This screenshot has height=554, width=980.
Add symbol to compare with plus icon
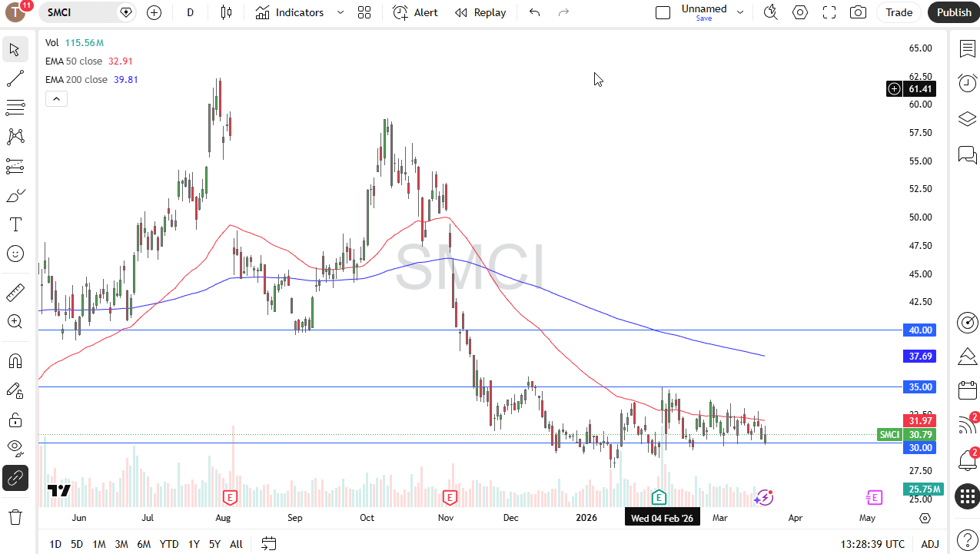pos(154,12)
